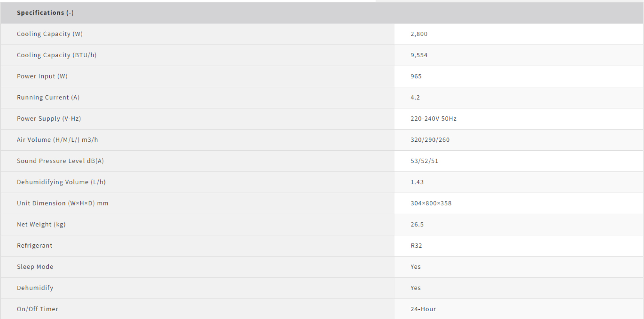
Task: Collapse the Specifications (-) section header
Action: point(45,13)
